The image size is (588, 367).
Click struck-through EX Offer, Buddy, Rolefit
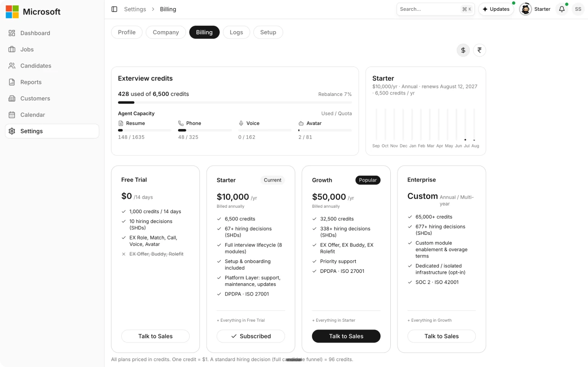coord(156,254)
